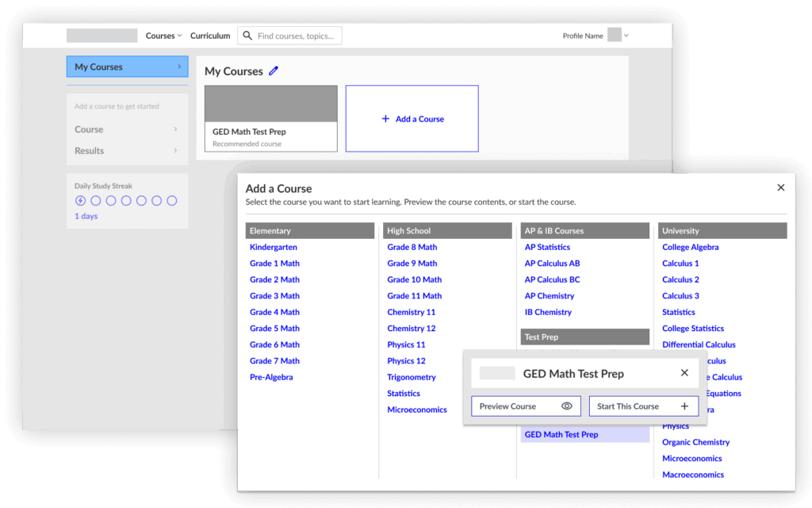The image size is (812, 508).
Task: Open the AP Calculus BC course link
Action: [552, 279]
